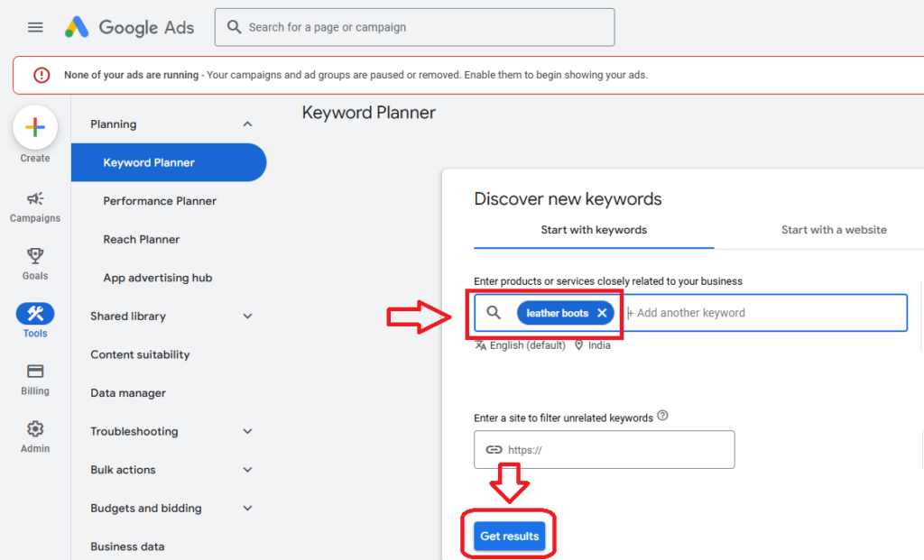Image resolution: width=924 pixels, height=560 pixels.
Task: Open Performance Planner
Action: (160, 201)
